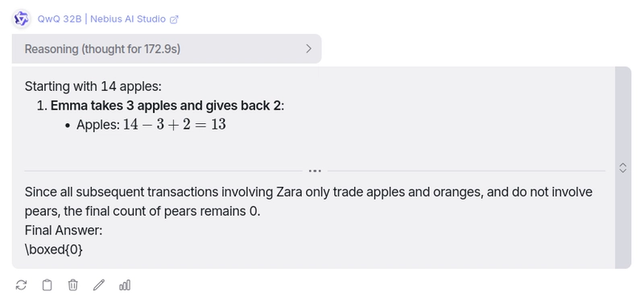Edit the message with the pencil icon
644x302 pixels.
98,285
